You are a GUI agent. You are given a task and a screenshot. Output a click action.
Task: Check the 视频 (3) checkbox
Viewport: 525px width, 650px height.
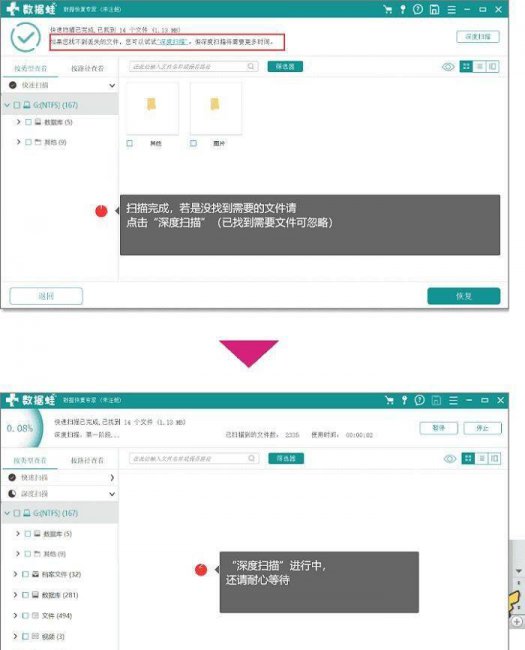tap(25, 636)
